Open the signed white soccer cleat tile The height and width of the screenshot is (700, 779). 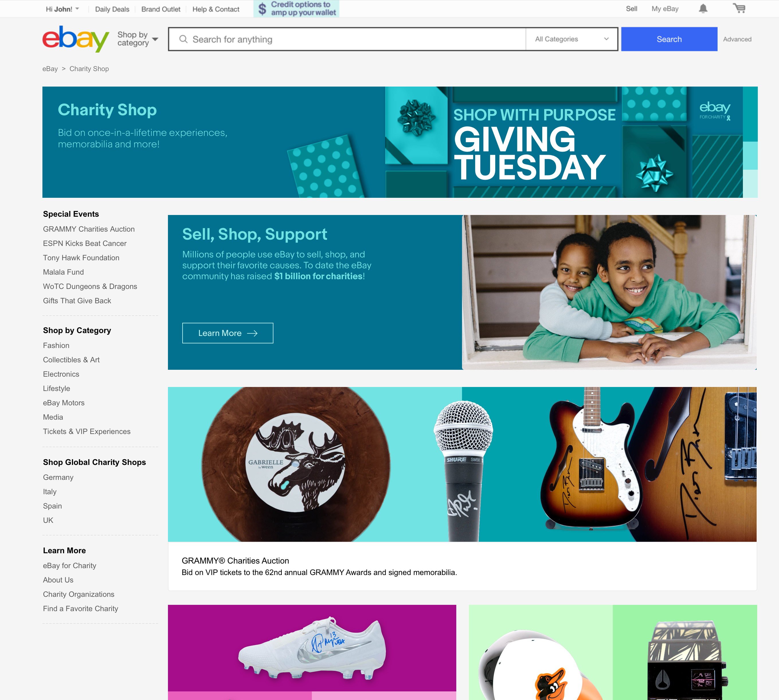pyautogui.click(x=312, y=652)
